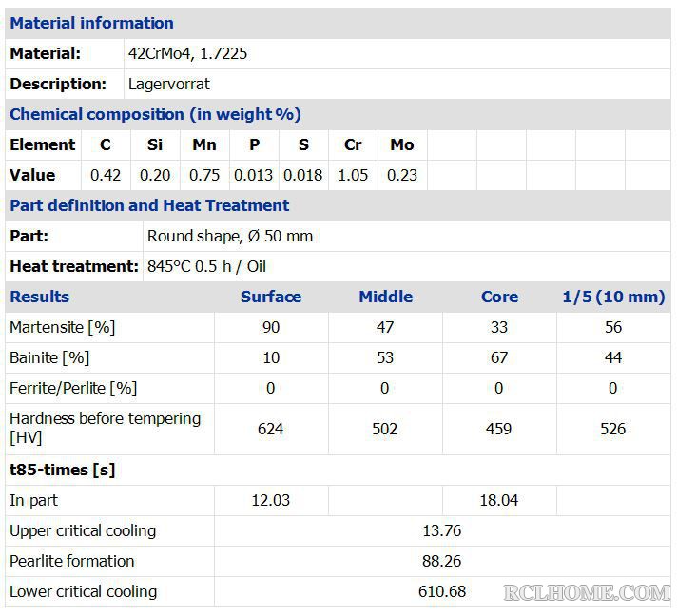
Task: Click the Surface column header
Action: coord(271,297)
